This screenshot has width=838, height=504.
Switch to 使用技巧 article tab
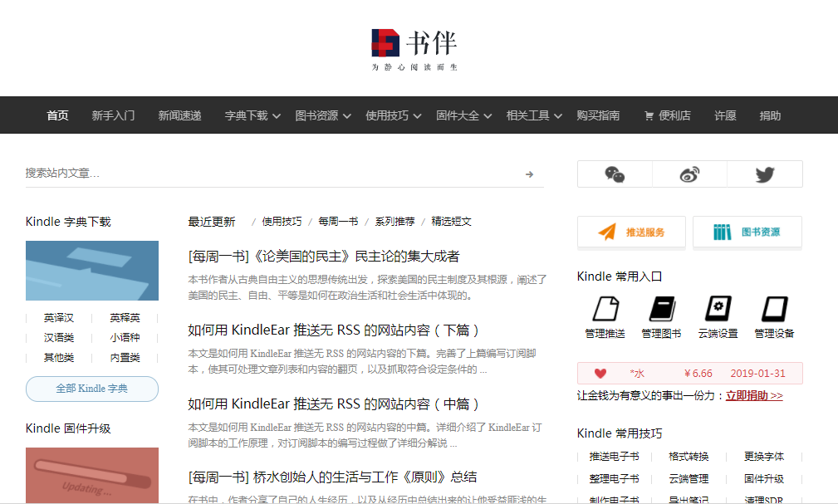282,221
